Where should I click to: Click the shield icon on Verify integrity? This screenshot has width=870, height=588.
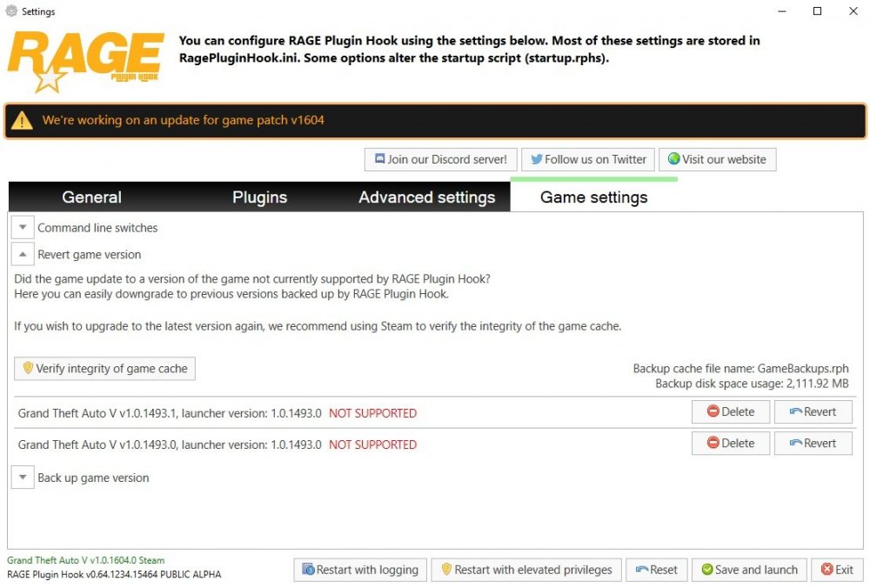(x=28, y=368)
